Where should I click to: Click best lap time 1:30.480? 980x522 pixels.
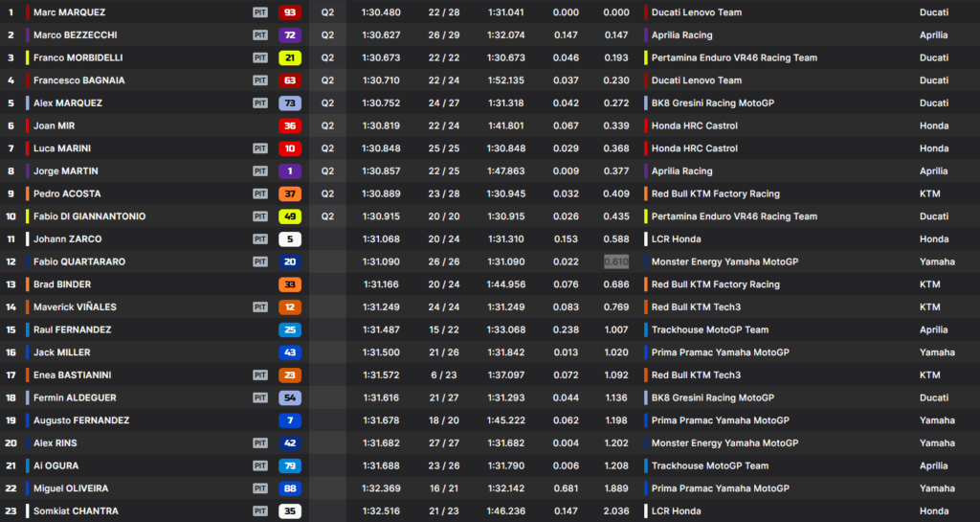tap(381, 12)
